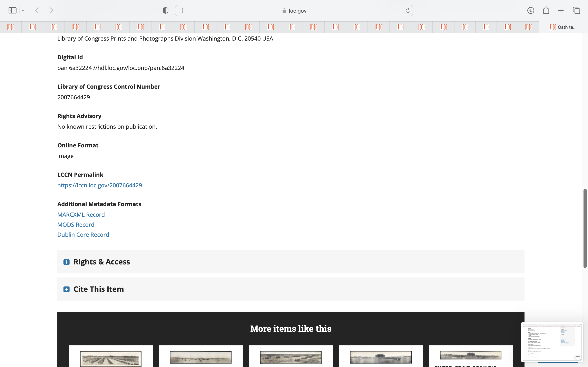Click the Share icon in toolbar
This screenshot has width=588, height=367.
(x=546, y=10)
